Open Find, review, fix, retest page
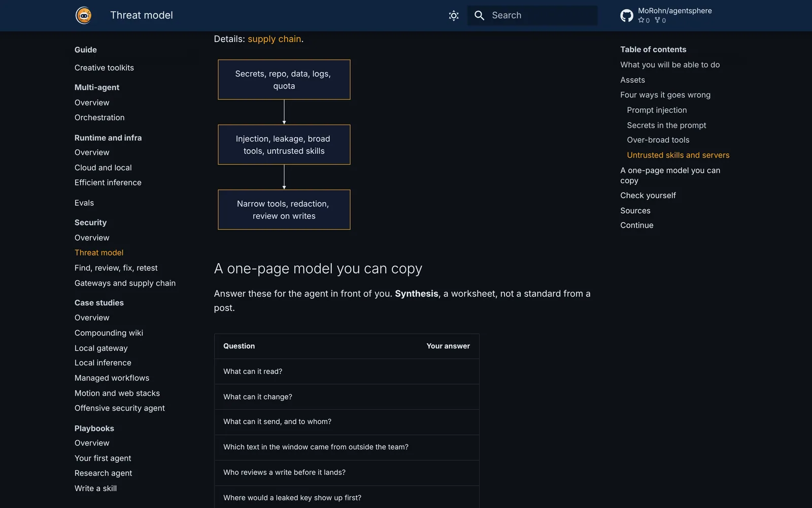 pyautogui.click(x=116, y=268)
